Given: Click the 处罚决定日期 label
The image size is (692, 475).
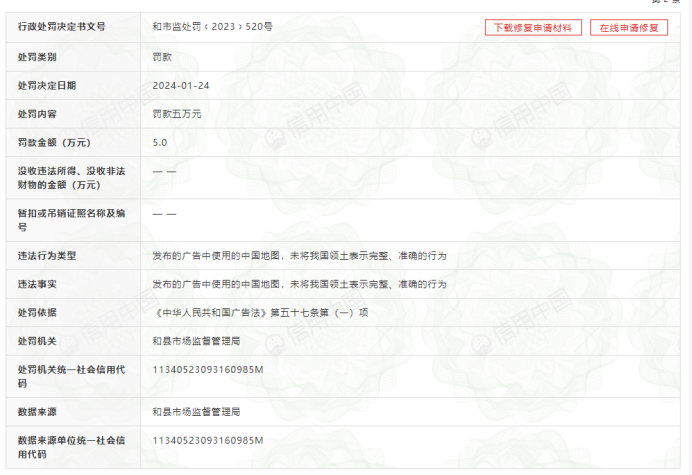Looking at the screenshot, I should click(x=47, y=86).
